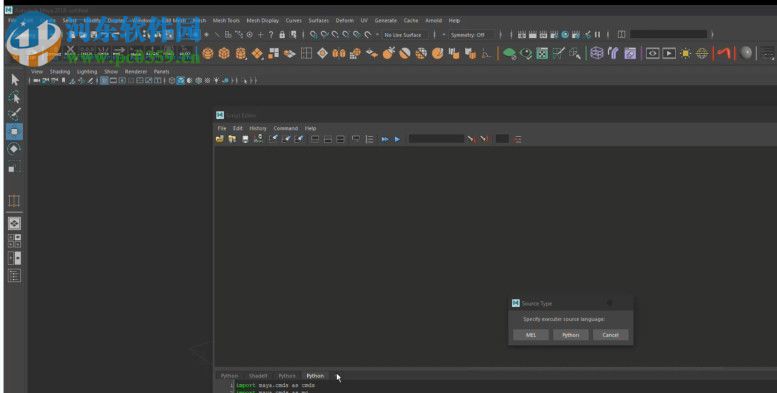This screenshot has height=393, width=777.
Task: Toggle wireframe cube display in panel toolbar
Action: [x=172, y=80]
